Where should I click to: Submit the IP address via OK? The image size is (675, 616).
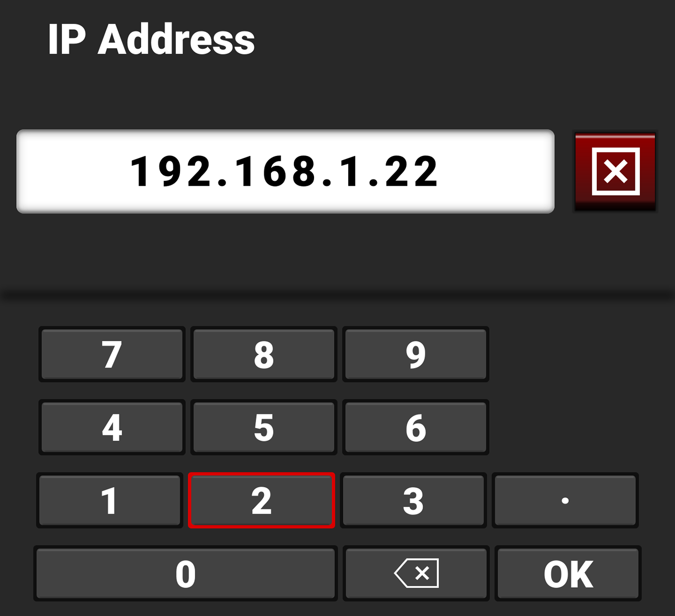point(568,573)
